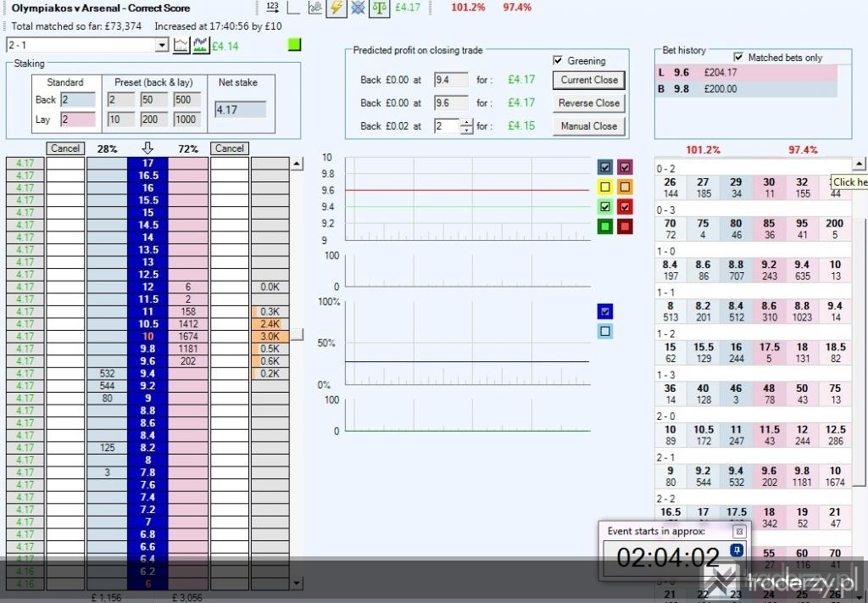Click 2 - 0 grid price 11.5 with 43
Viewport: 868px width, 603px height.
(769, 435)
